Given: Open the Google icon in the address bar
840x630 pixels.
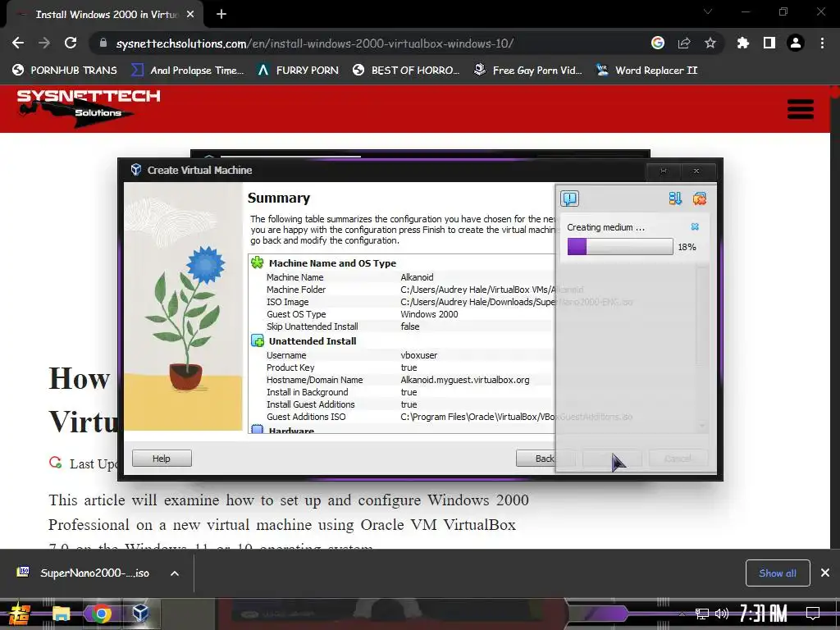Looking at the screenshot, I should point(658,43).
